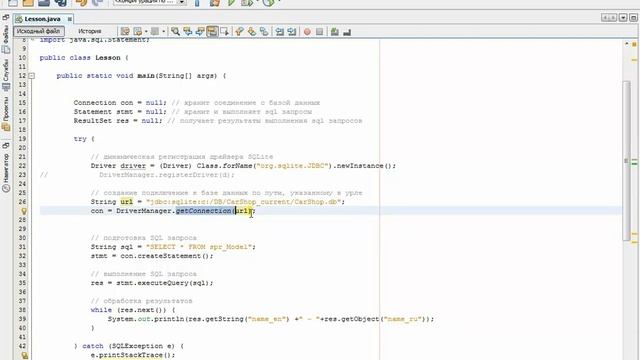Jump to Previous Bookmark icon
This screenshot has height=360, width=640.
240,31
